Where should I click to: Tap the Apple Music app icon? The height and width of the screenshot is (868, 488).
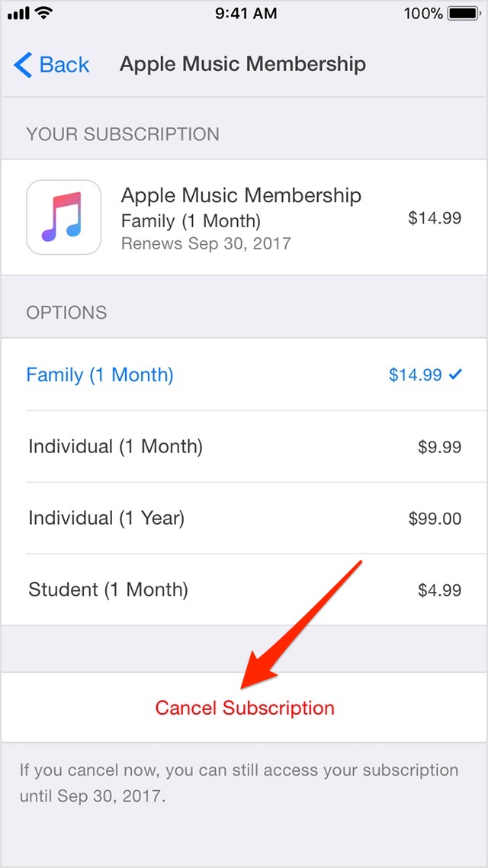coord(64,217)
